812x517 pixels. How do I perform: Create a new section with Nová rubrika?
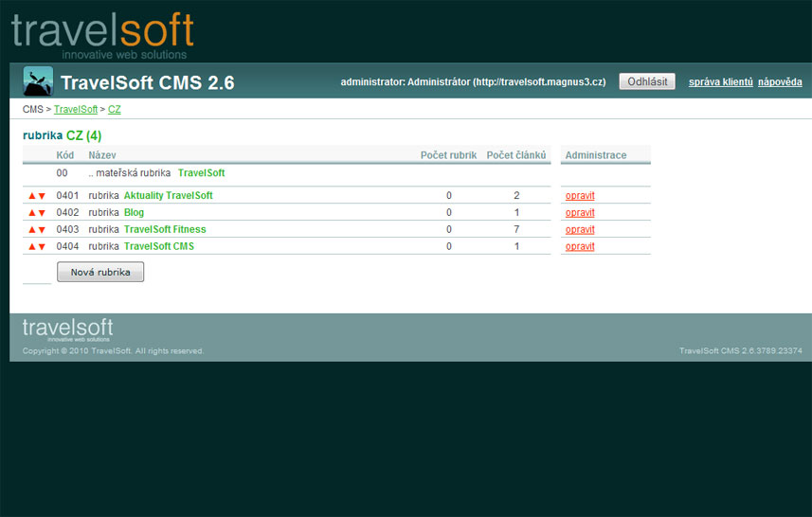tap(100, 272)
